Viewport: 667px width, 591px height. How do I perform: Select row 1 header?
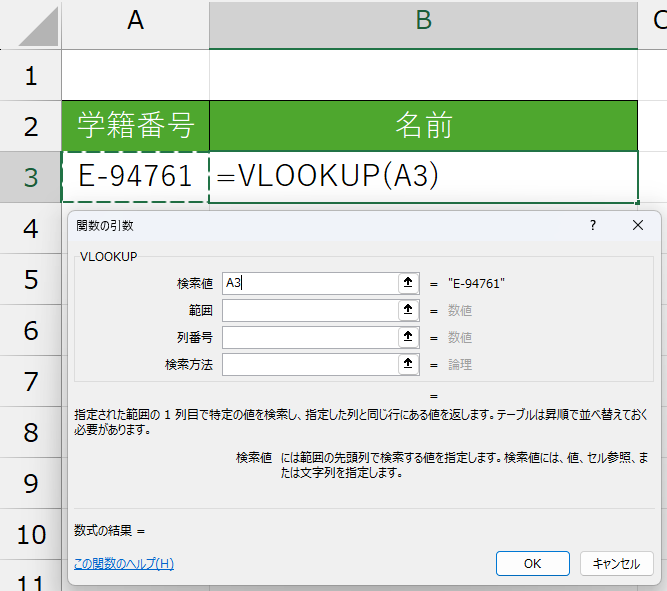point(30,75)
